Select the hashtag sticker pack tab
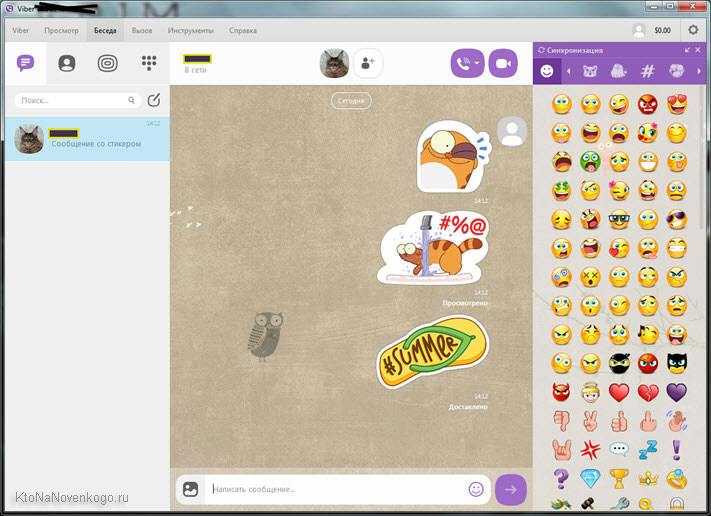 coord(648,71)
